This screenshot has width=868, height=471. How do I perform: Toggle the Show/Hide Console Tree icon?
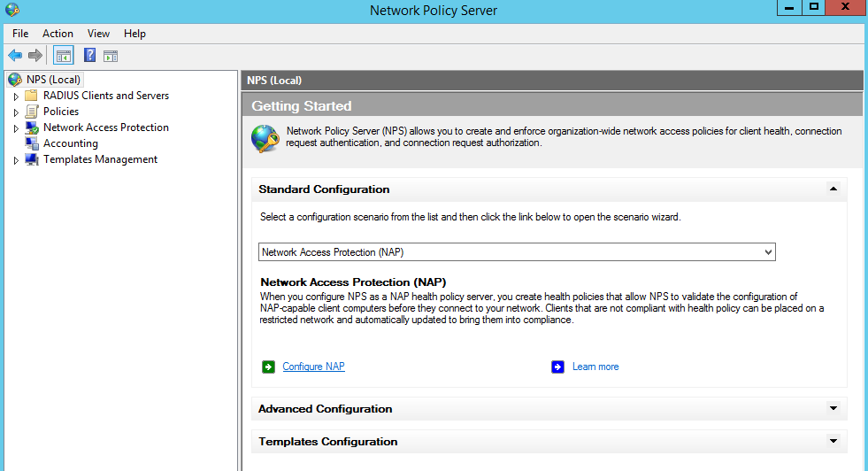[x=64, y=56]
